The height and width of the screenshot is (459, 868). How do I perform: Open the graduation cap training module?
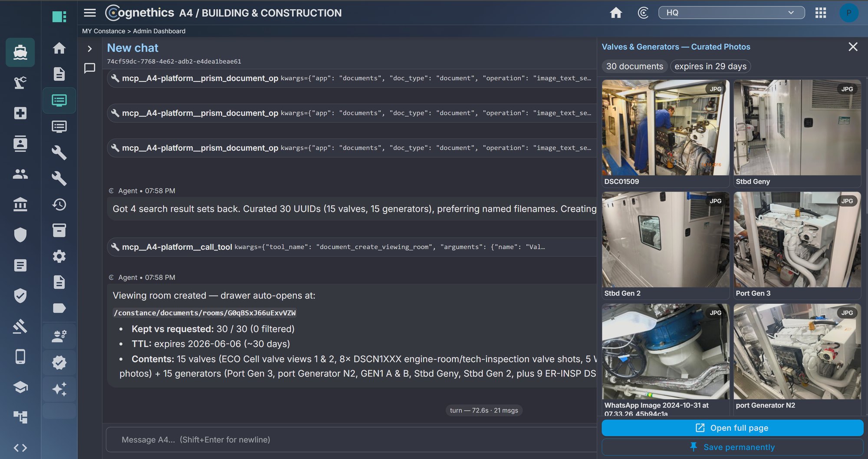click(x=20, y=387)
